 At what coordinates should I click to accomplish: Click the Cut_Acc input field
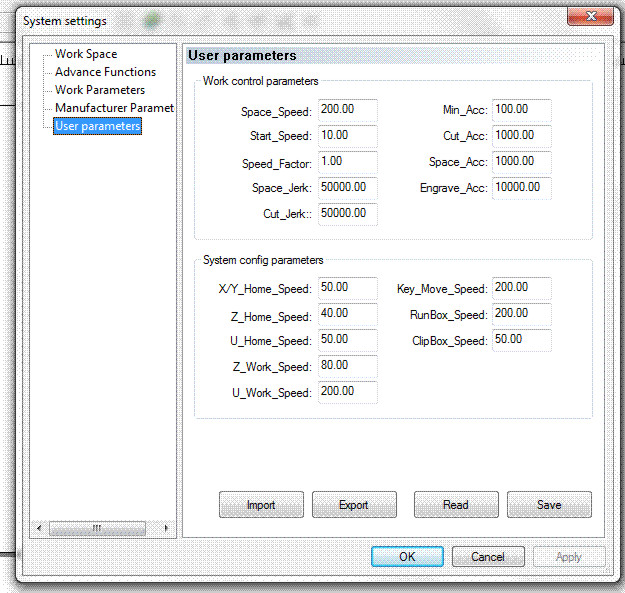click(x=521, y=136)
